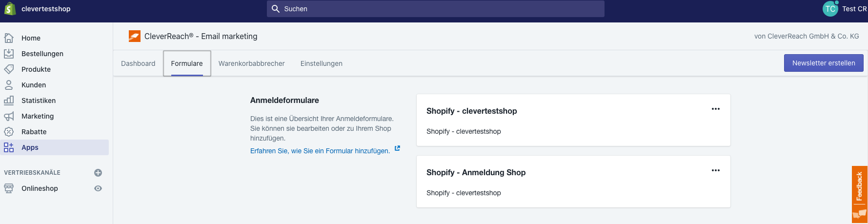
Task: Click the Newsletter erstellen button
Action: coord(824,63)
